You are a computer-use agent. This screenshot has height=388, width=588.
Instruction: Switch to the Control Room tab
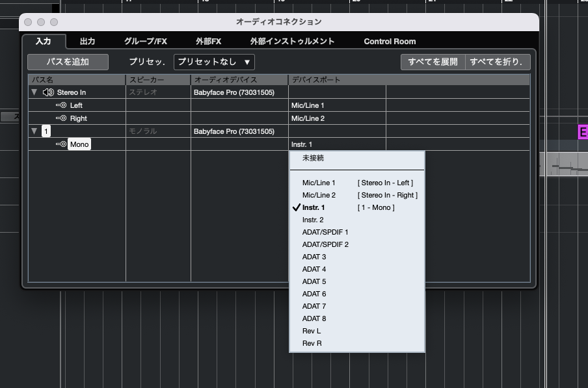pyautogui.click(x=390, y=41)
